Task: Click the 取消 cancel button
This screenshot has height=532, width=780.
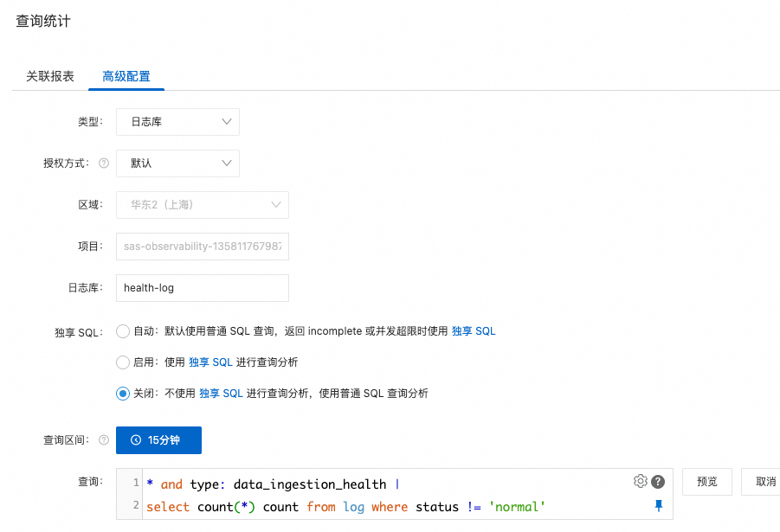Action: [762, 481]
